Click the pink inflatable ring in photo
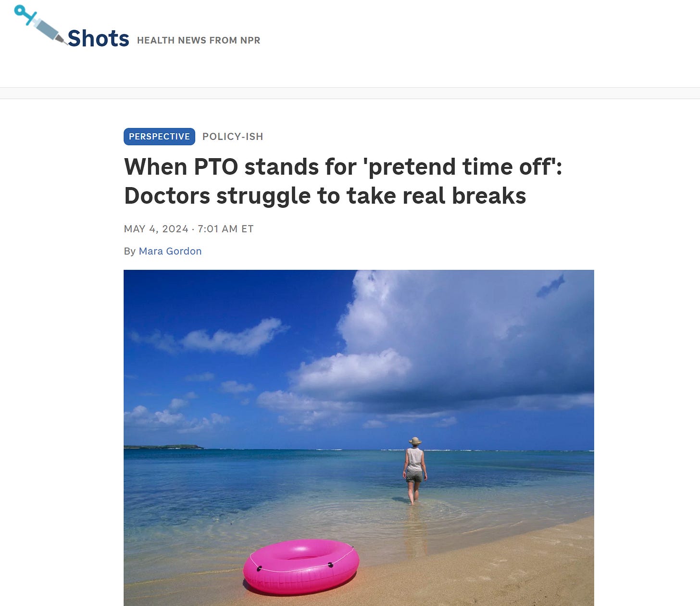The height and width of the screenshot is (606, 700). point(301,567)
